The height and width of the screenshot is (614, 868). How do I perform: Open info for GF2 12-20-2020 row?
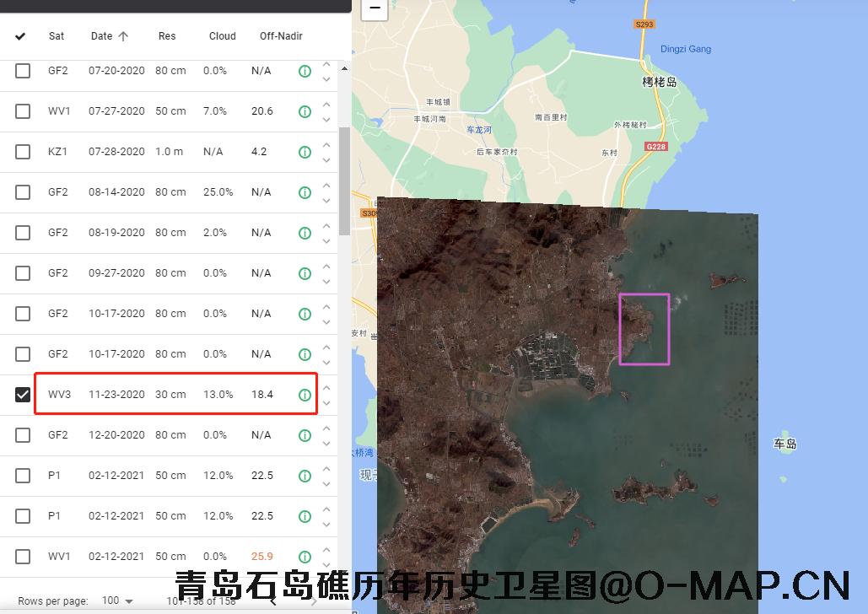[x=305, y=435]
